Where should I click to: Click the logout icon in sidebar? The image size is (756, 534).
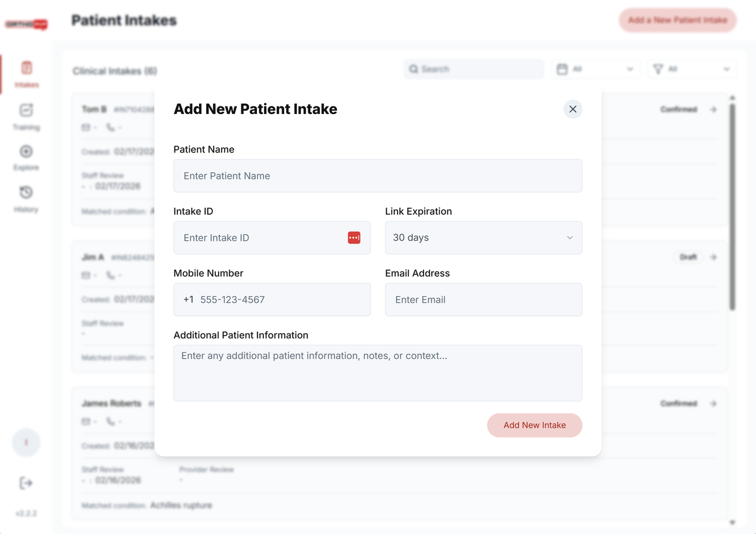coord(26,483)
